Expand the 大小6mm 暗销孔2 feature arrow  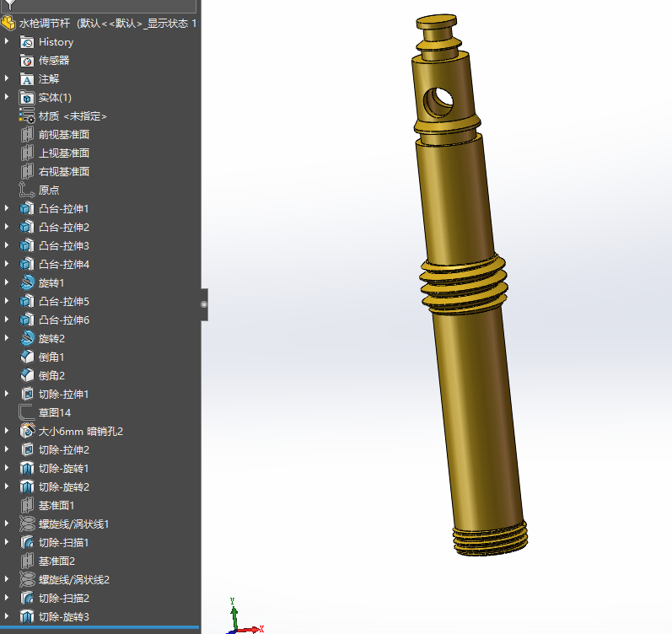point(7,431)
